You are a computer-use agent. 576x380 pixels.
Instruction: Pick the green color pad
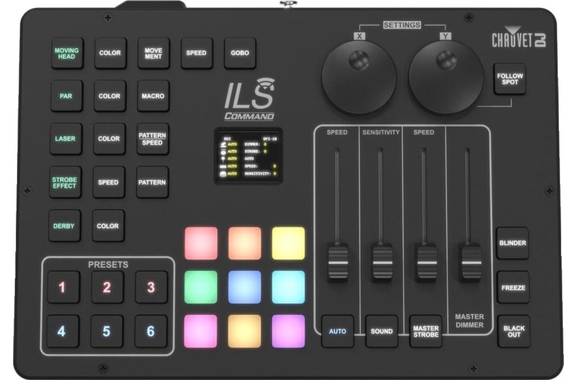coord(201,287)
